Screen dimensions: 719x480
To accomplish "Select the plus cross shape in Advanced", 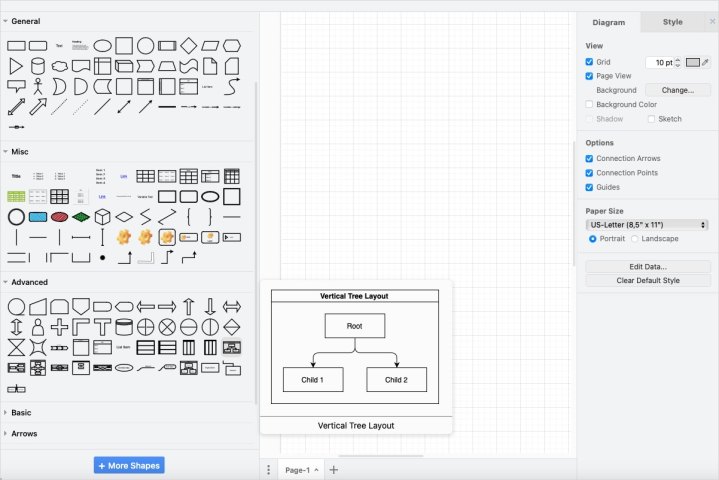I will (x=59, y=327).
